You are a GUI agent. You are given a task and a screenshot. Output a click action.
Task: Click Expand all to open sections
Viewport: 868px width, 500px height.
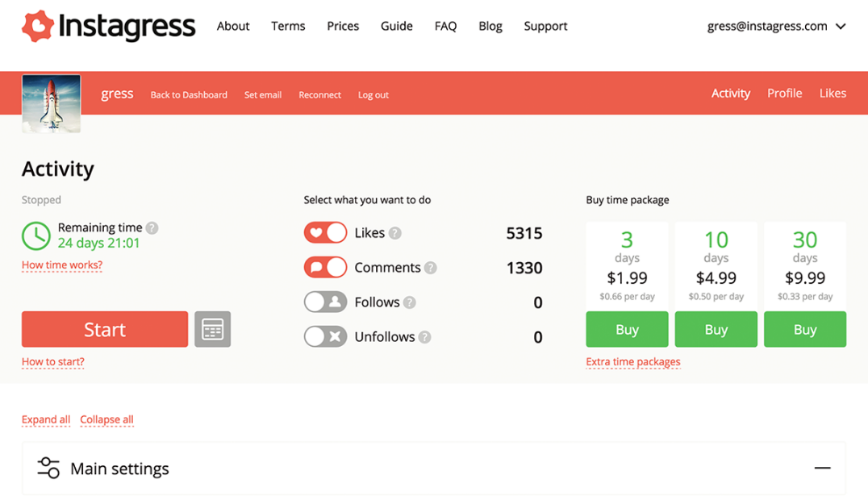(x=45, y=419)
